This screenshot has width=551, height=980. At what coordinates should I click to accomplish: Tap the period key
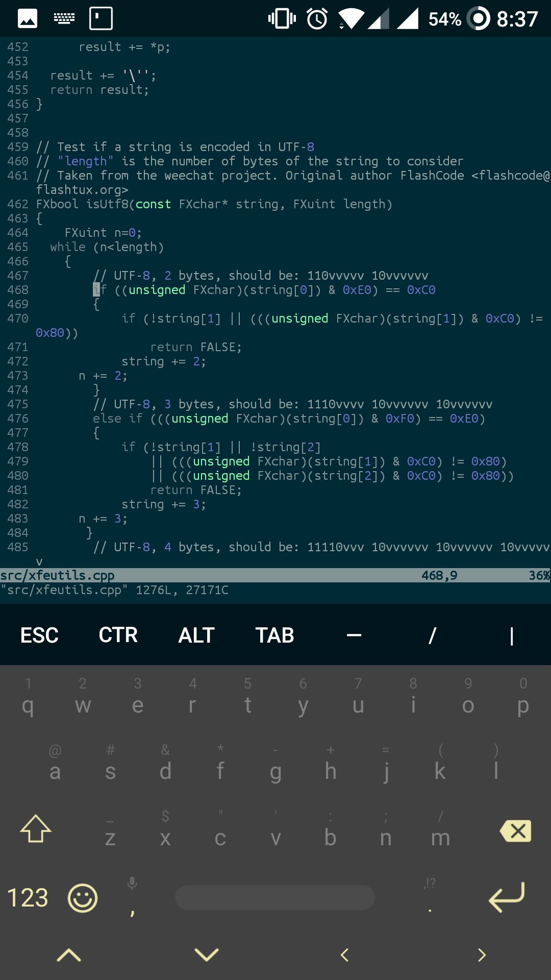coord(430,898)
